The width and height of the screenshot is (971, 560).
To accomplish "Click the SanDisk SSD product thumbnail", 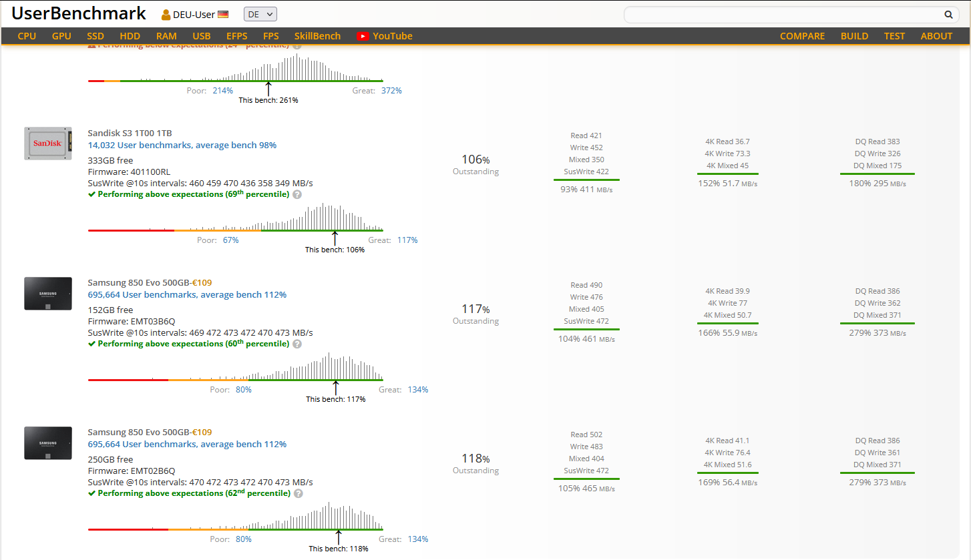I will tap(47, 144).
